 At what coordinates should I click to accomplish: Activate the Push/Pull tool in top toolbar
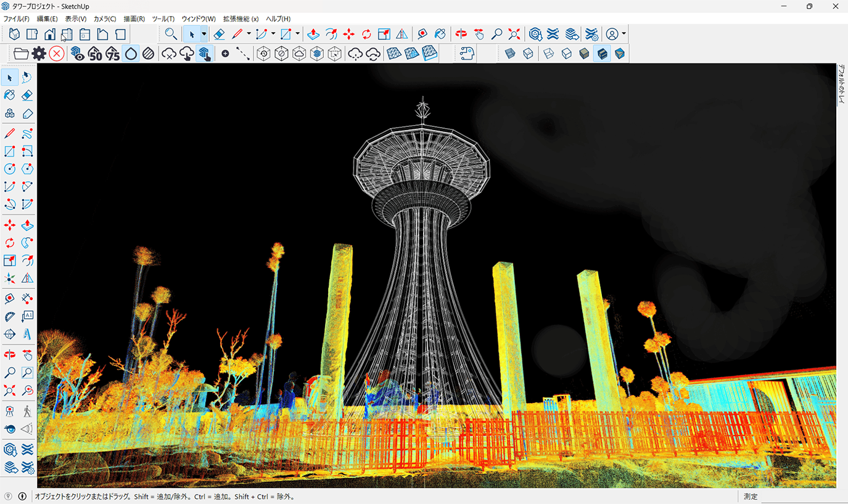point(313,35)
